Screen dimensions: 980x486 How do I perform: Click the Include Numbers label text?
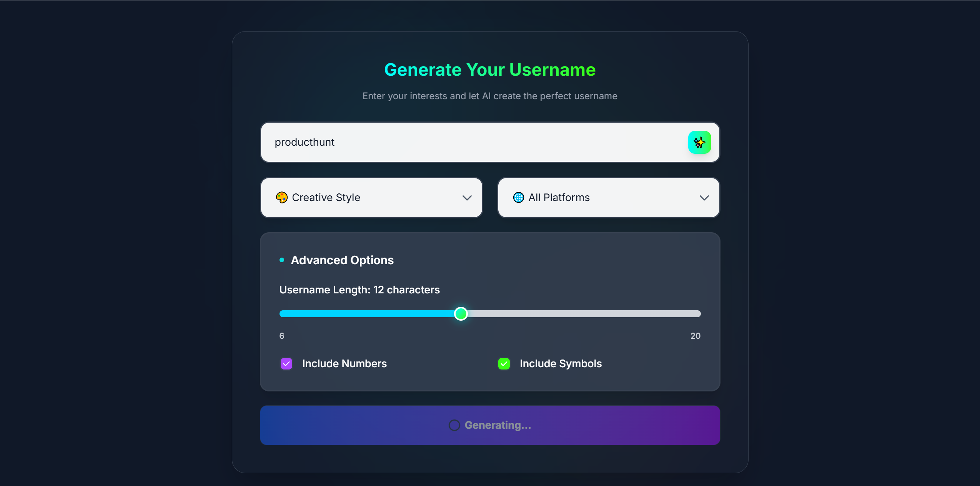tap(344, 364)
